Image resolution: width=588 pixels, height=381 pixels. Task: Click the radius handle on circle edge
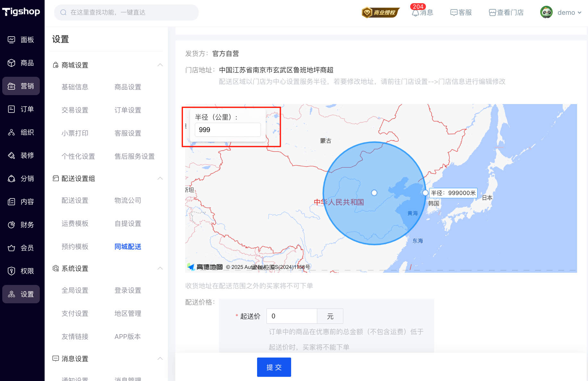425,193
